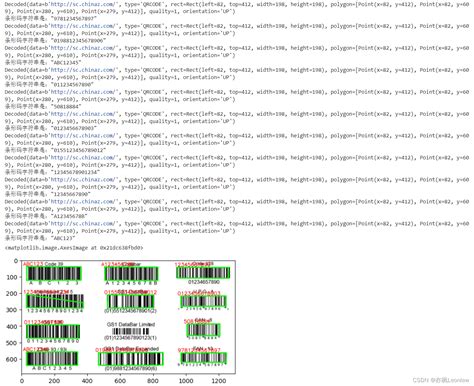This screenshot has height=386, width=474.
Task: Click the y-axis tick label 300
Action: [x=12, y=310]
